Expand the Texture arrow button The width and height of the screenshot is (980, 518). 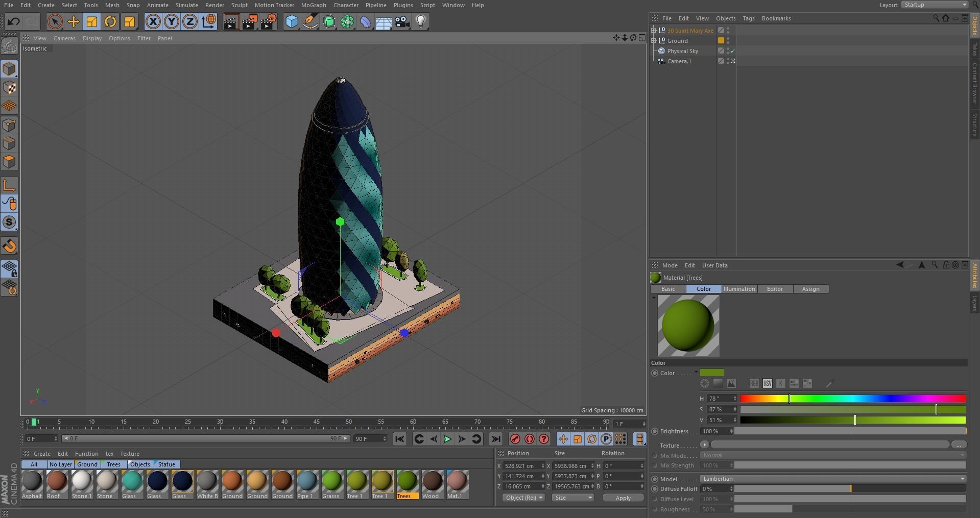(705, 445)
